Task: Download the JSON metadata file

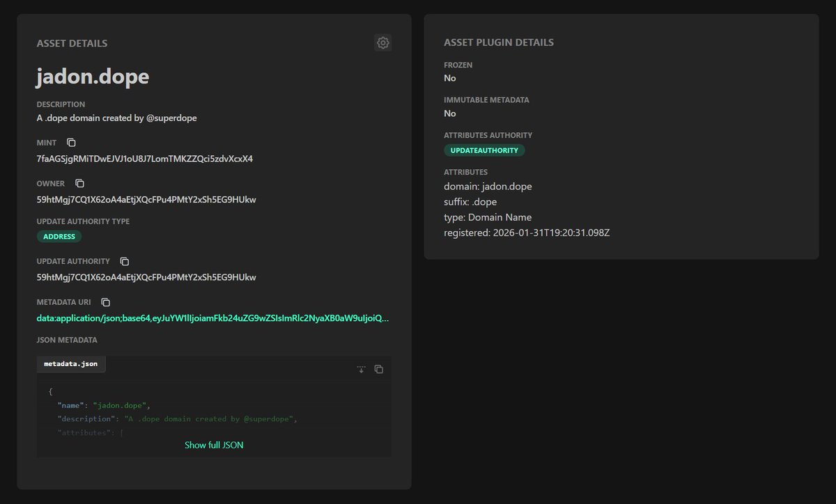Action: pyautogui.click(x=361, y=369)
